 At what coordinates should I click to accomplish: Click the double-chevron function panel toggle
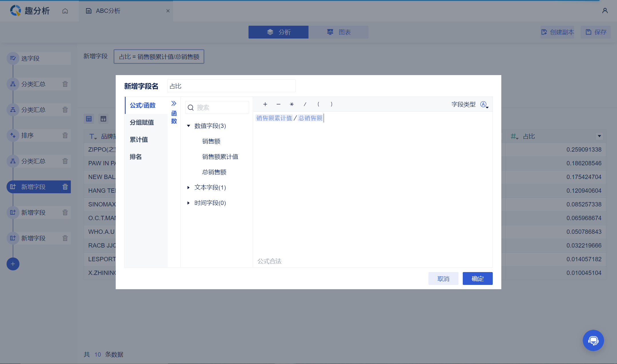(174, 103)
